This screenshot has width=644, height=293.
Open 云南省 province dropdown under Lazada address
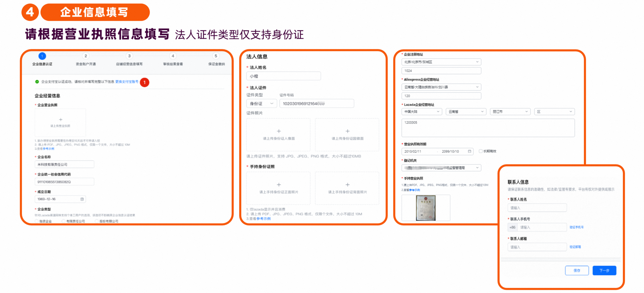tap(466, 112)
